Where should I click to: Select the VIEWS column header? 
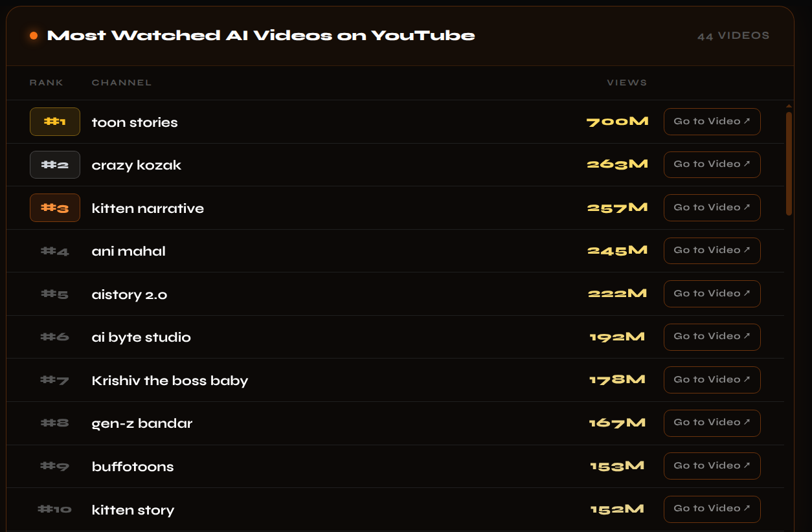(x=627, y=83)
